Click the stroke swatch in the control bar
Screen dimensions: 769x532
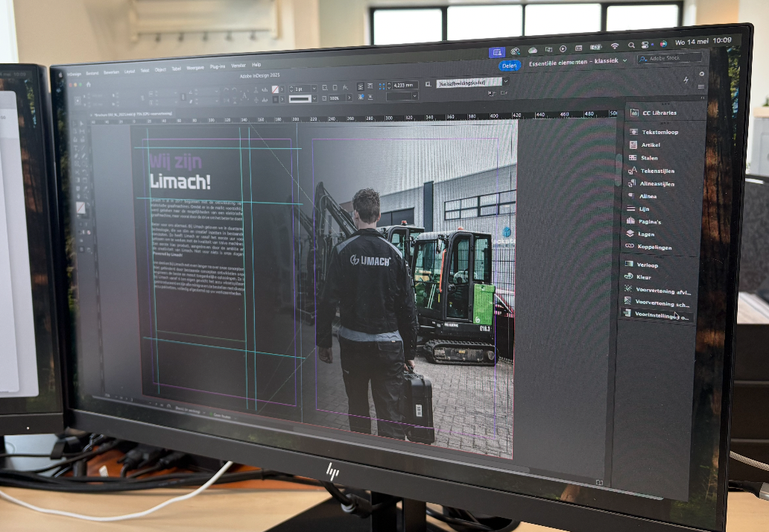click(x=276, y=99)
